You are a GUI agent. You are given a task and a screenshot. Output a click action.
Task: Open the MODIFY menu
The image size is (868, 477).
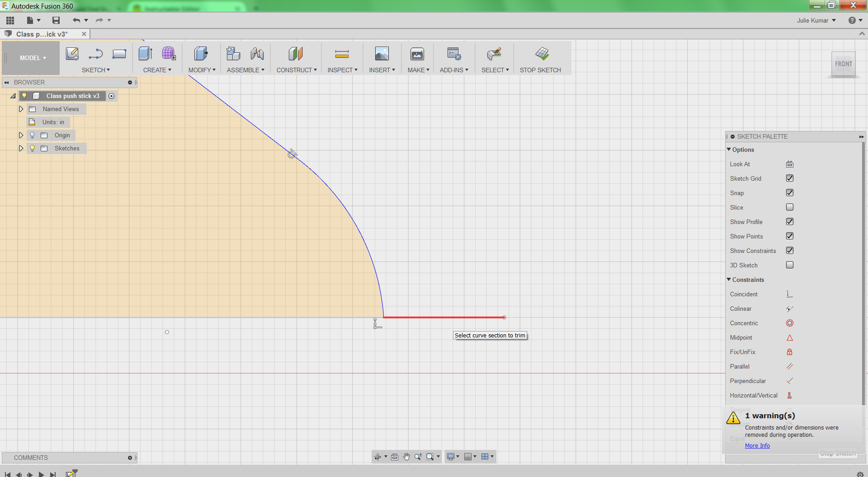pos(202,70)
